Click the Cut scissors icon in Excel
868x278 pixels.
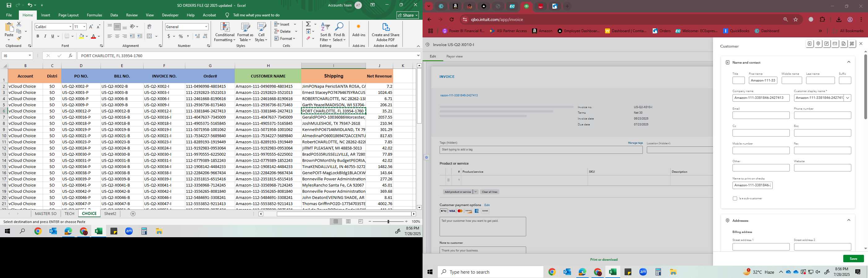coord(19,24)
